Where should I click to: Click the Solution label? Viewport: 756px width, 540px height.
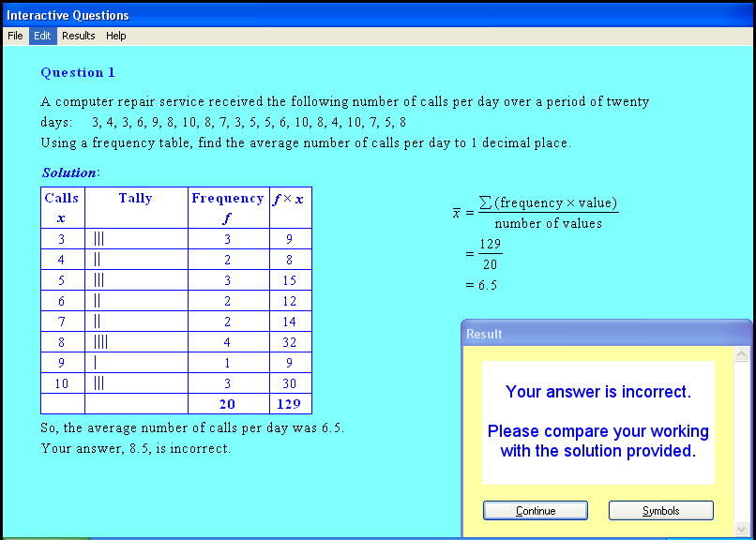pyautogui.click(x=70, y=172)
